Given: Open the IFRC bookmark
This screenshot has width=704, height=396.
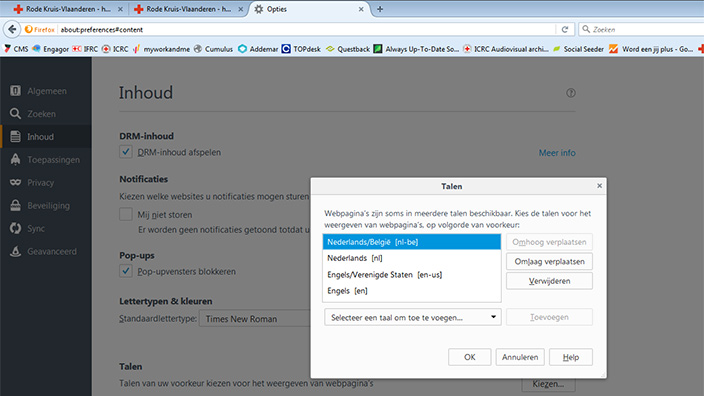Looking at the screenshot, I should click(85, 49).
